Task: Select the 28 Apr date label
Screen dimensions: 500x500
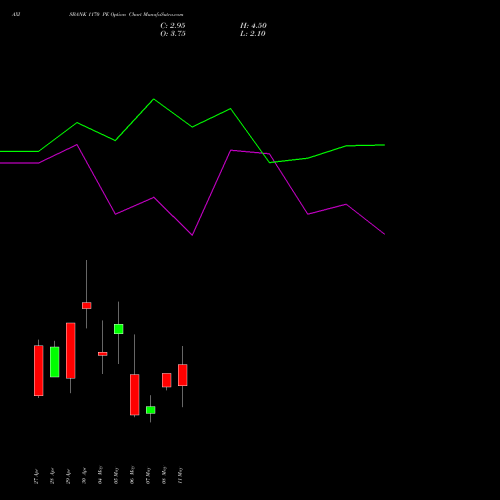Action: point(52,476)
